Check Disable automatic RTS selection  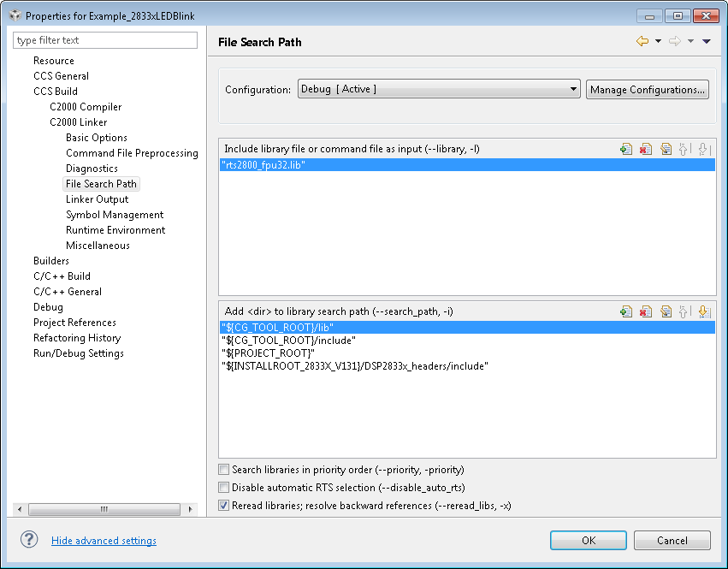pos(224,488)
